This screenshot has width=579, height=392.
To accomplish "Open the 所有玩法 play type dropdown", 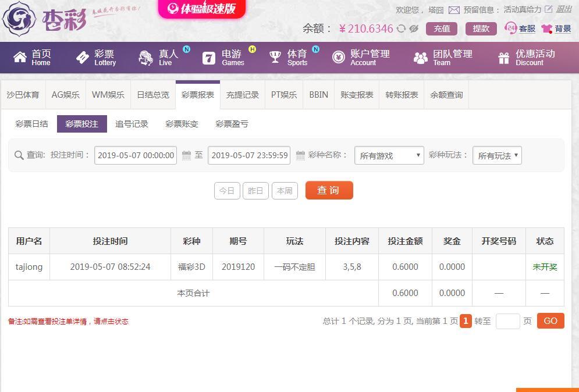I will (x=497, y=155).
